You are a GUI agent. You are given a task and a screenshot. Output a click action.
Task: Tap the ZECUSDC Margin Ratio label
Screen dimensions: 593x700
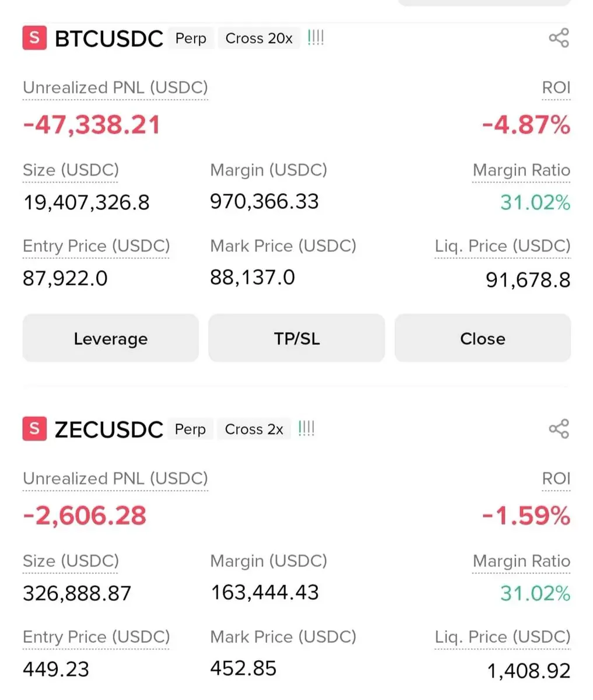521,561
